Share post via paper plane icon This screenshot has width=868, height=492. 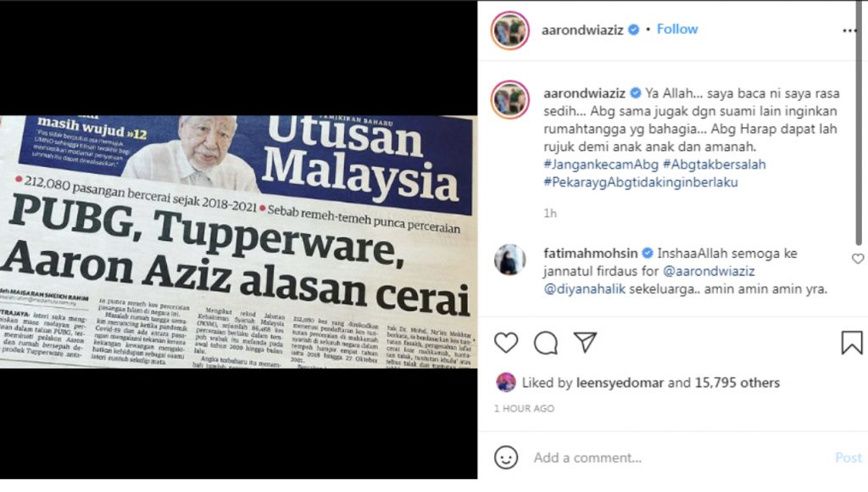point(585,343)
